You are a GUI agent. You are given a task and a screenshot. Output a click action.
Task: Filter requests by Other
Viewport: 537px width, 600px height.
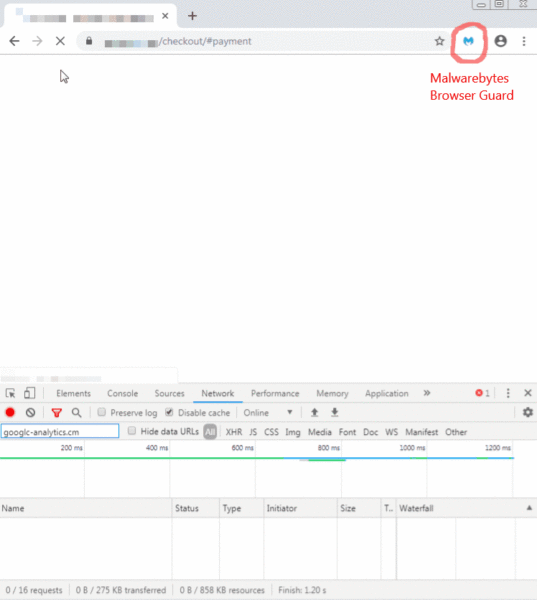[x=456, y=432]
